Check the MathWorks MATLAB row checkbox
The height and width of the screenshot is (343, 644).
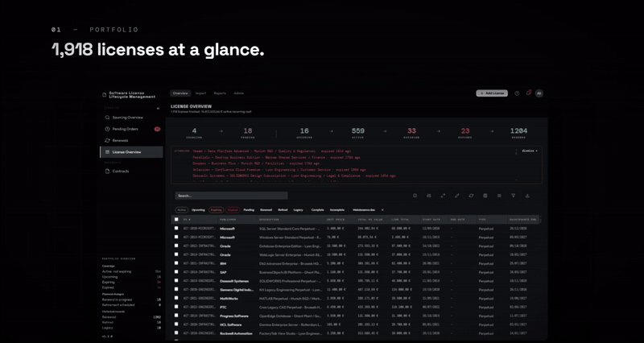176,298
